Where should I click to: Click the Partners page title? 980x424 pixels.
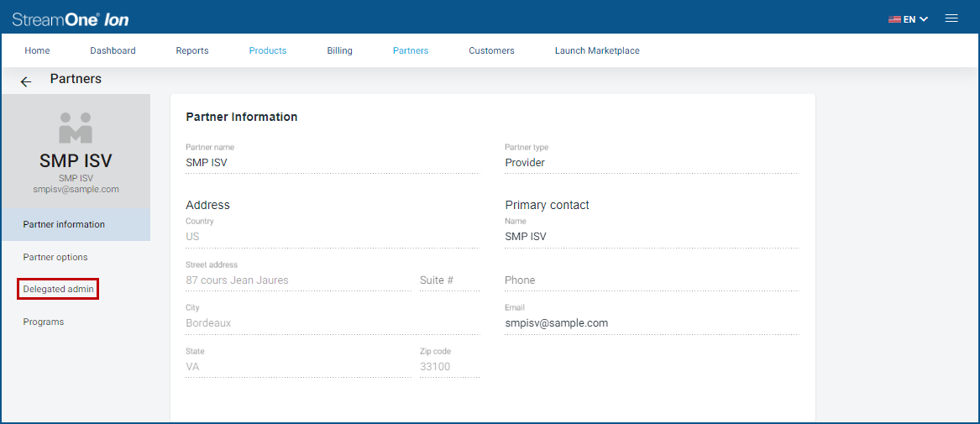[x=76, y=79]
